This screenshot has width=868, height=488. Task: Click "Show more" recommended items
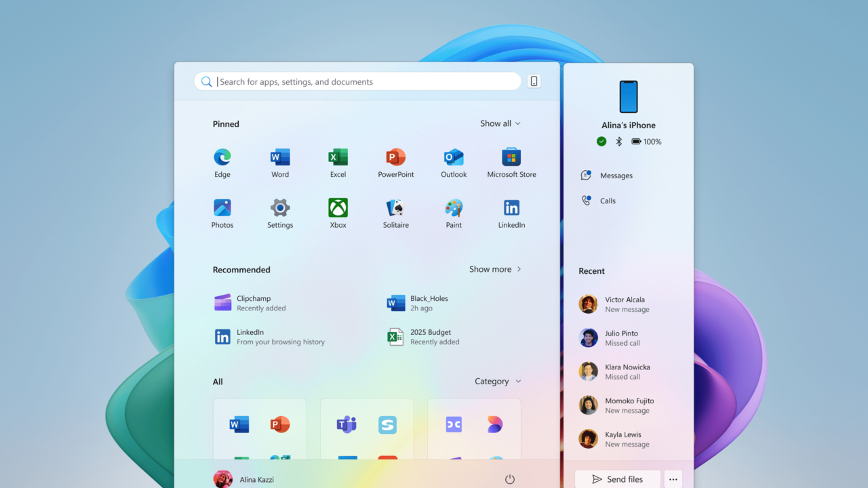click(x=495, y=269)
